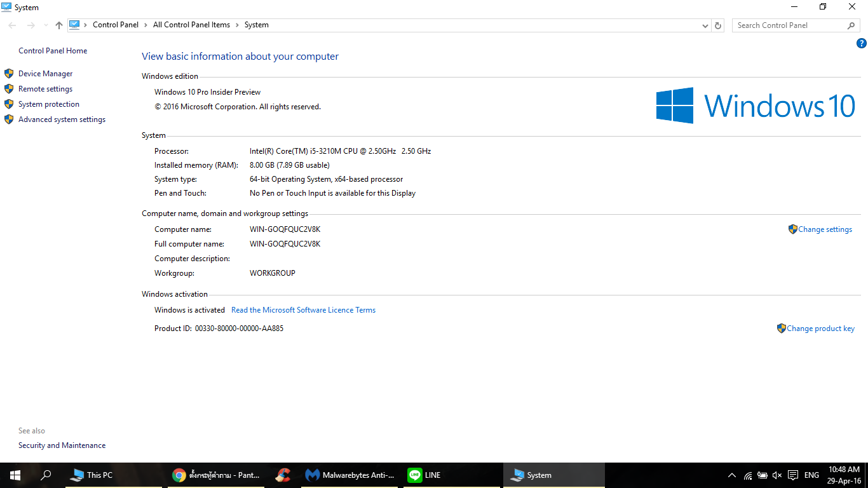
Task: Select the installed memory value 8.00 GB
Action: click(290, 165)
